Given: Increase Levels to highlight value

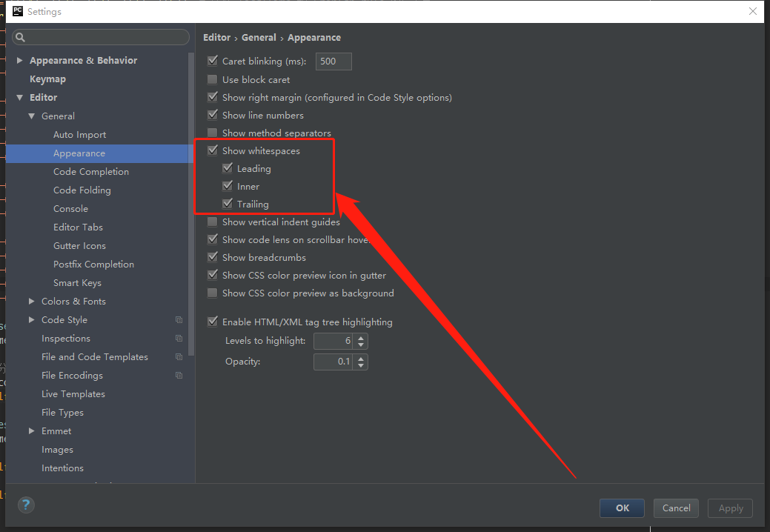Looking at the screenshot, I should click(x=361, y=338).
